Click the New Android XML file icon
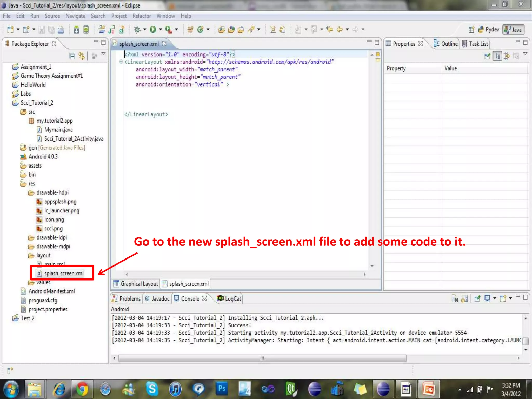The image size is (532, 399). click(121, 30)
